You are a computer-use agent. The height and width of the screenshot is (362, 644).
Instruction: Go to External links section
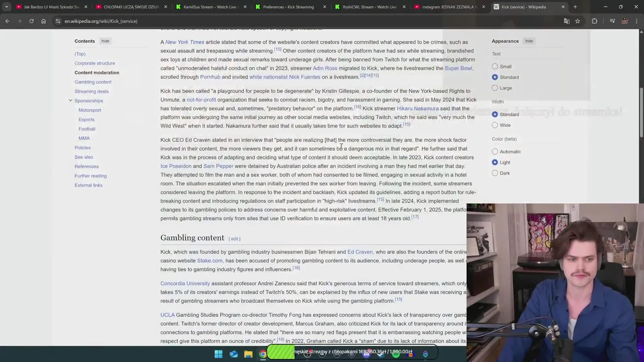pos(89,185)
